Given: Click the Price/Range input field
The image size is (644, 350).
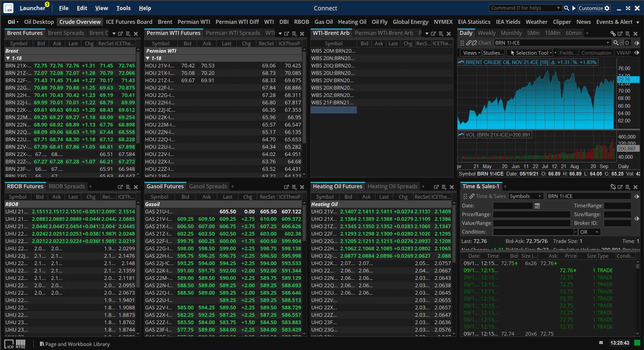Looking at the screenshot, I should 532,214.
